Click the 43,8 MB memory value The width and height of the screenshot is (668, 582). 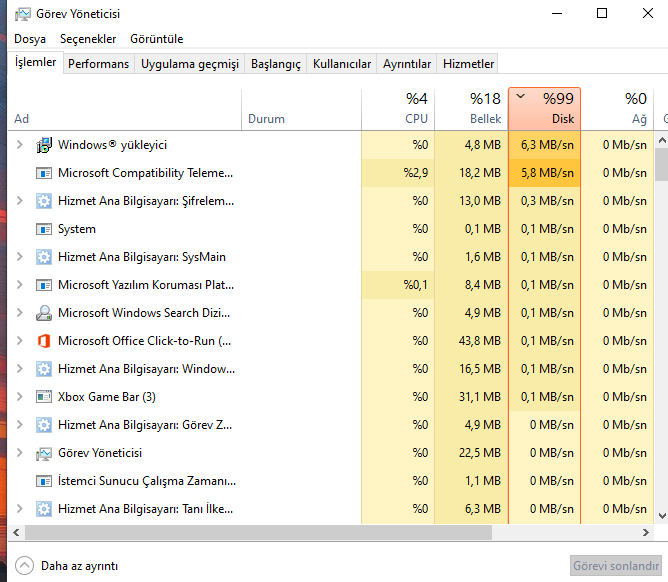click(x=480, y=341)
